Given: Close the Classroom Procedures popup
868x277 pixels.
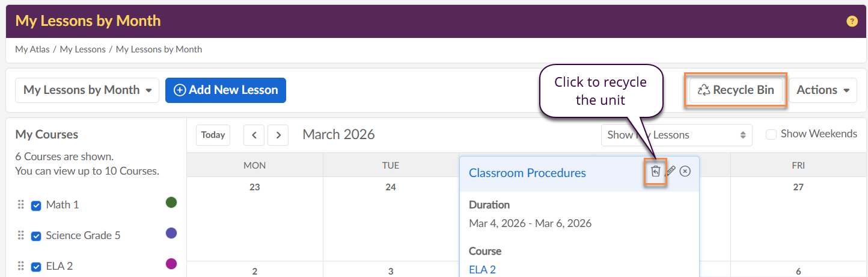Looking at the screenshot, I should pos(685,172).
